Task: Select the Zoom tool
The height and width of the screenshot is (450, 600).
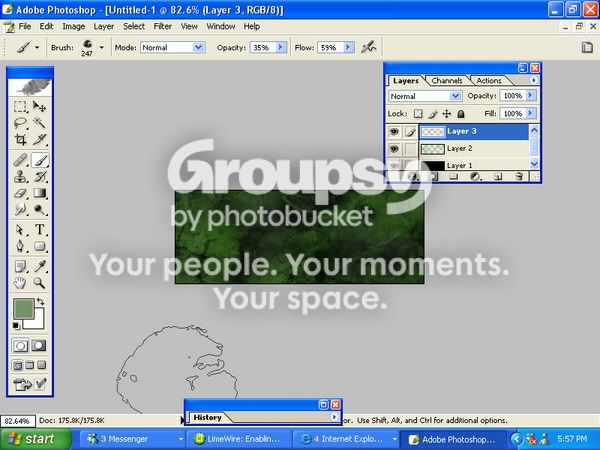Action: (39, 283)
